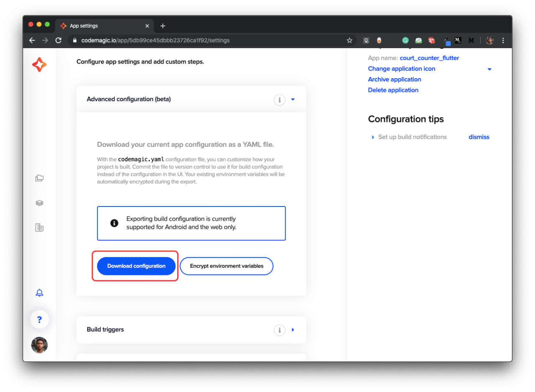Click the info icon in export notice box
This screenshot has height=392, width=535.
pos(114,223)
